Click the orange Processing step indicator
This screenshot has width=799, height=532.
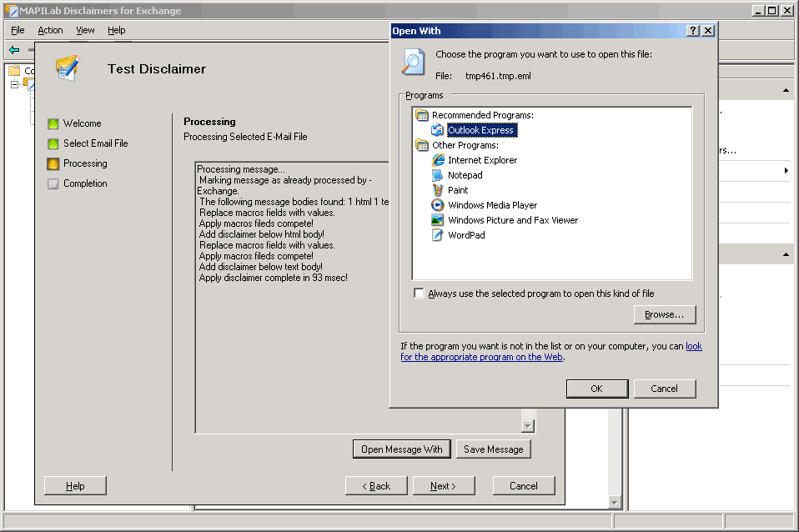[x=53, y=163]
